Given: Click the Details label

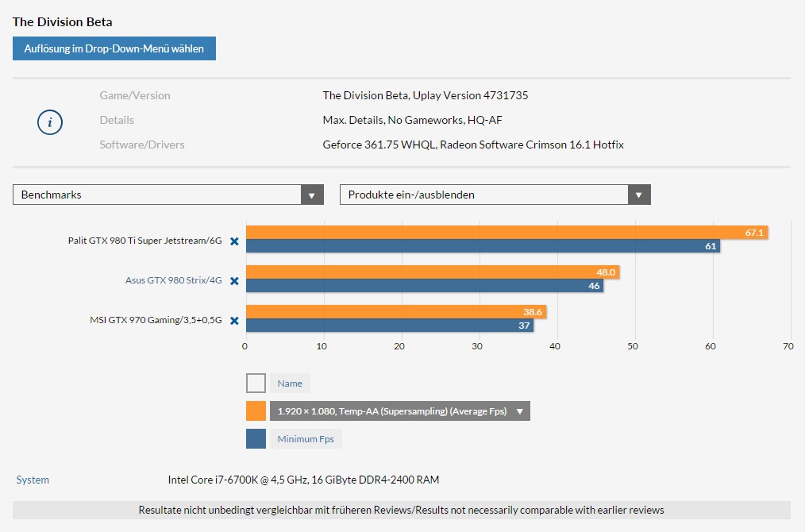Looking at the screenshot, I should tap(117, 120).
